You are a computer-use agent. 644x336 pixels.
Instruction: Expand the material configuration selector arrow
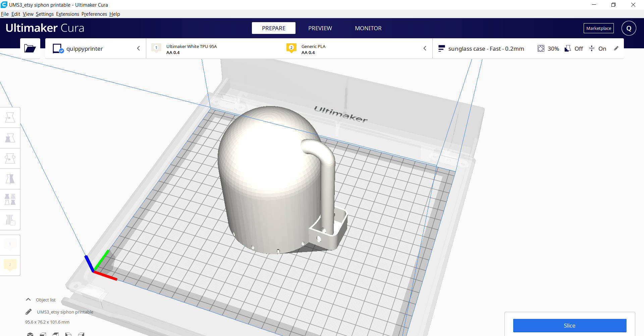[425, 48]
